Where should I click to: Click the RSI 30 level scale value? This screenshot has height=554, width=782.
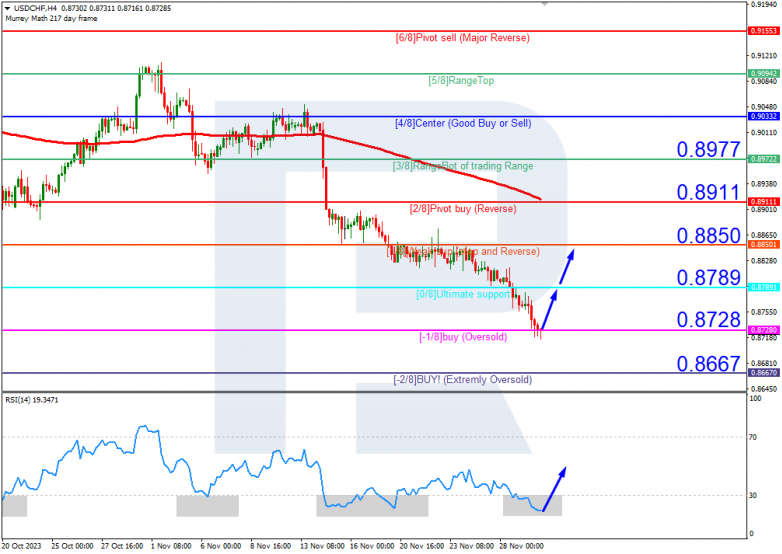point(753,496)
